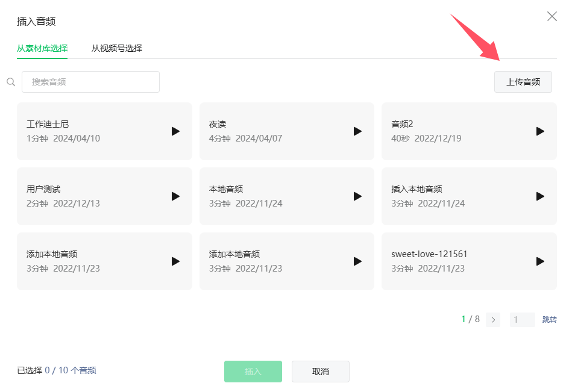
Task: Play the 用户测试 audio preview
Action: pos(175,196)
